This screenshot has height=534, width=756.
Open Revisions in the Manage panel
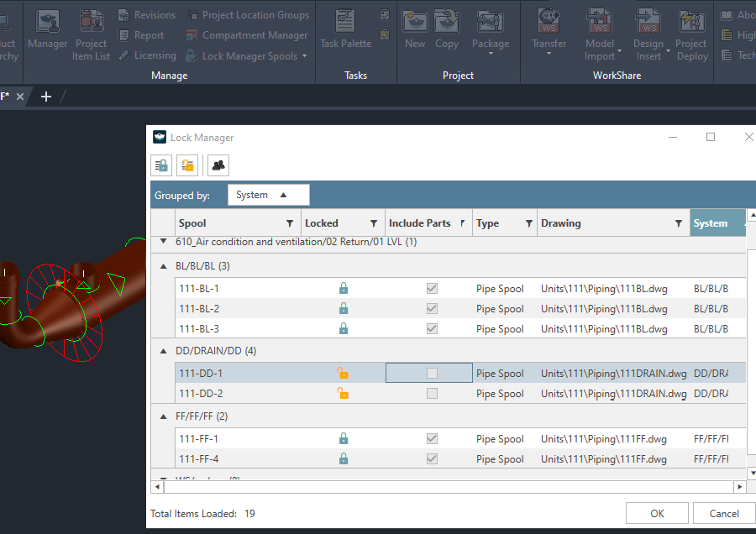[147, 15]
